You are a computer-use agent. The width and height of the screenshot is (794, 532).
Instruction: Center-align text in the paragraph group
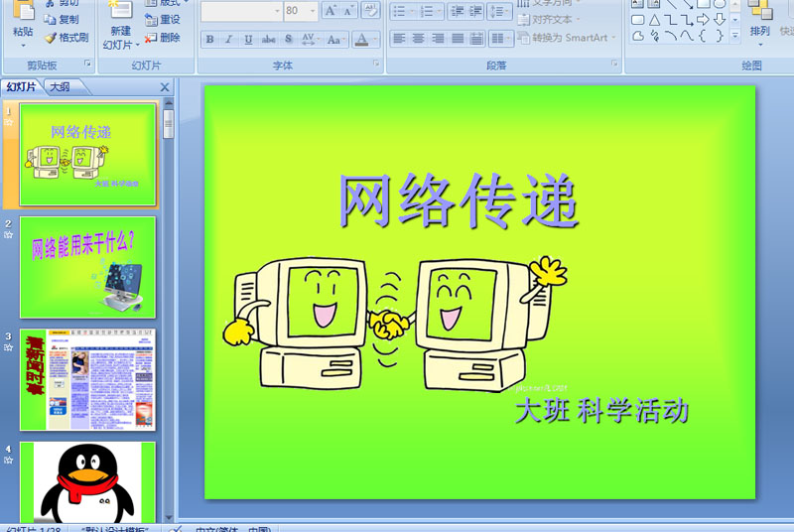coord(419,40)
